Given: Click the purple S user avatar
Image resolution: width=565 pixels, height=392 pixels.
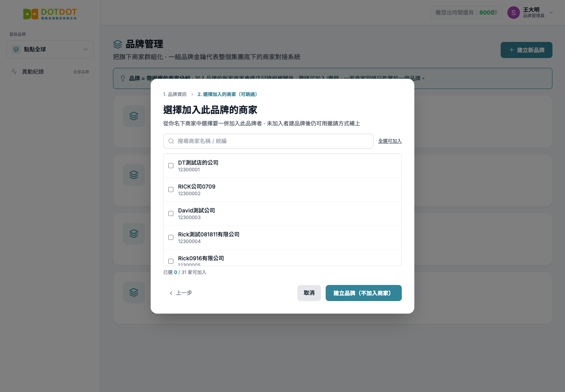Looking at the screenshot, I should click(514, 13).
